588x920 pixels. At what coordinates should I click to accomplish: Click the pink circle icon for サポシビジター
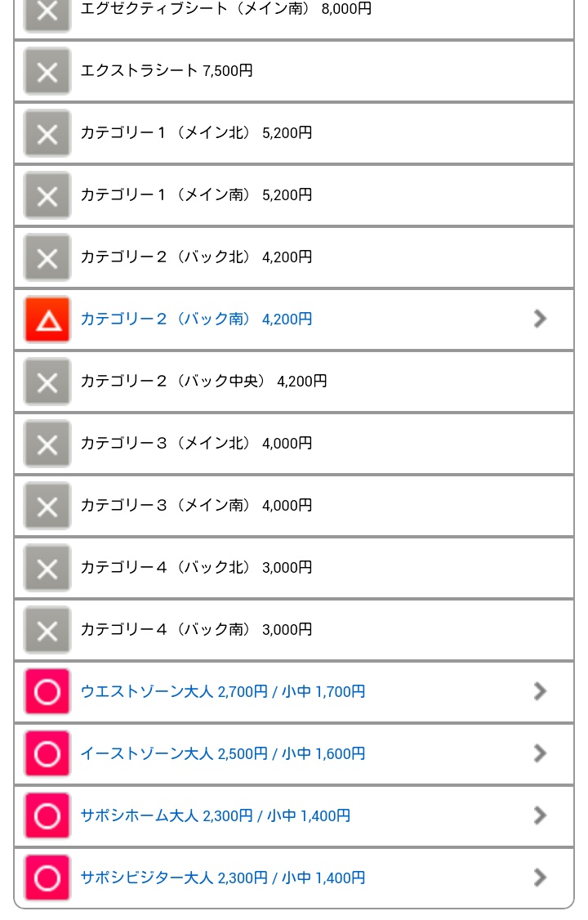[47, 878]
